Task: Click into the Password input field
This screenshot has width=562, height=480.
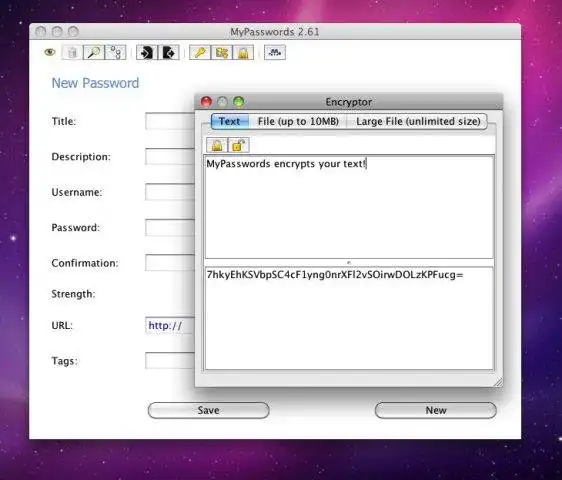Action: pyautogui.click(x=170, y=228)
